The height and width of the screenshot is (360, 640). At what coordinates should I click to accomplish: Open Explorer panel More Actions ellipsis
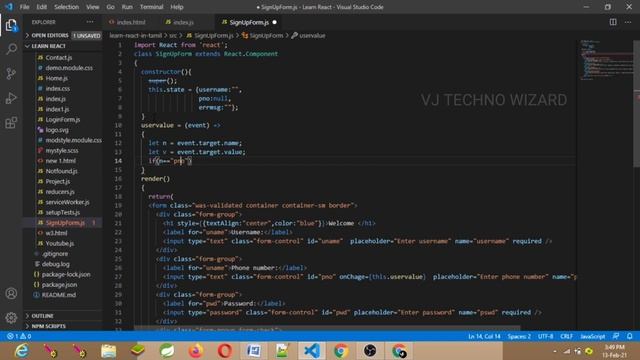pos(90,22)
